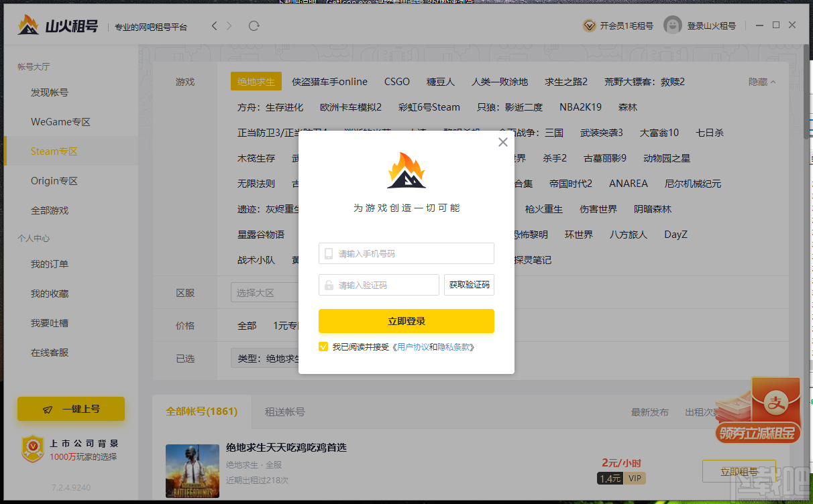Open the 隐私条款 link
The width and height of the screenshot is (813, 504).
click(x=453, y=347)
